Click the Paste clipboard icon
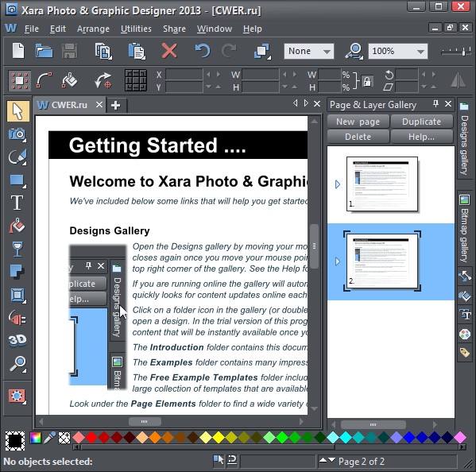 137,51
